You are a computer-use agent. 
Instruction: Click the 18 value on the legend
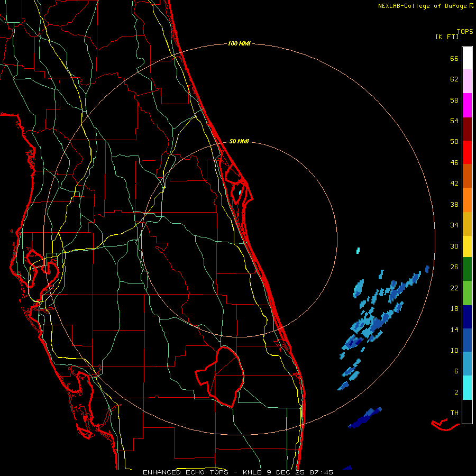coord(454,309)
